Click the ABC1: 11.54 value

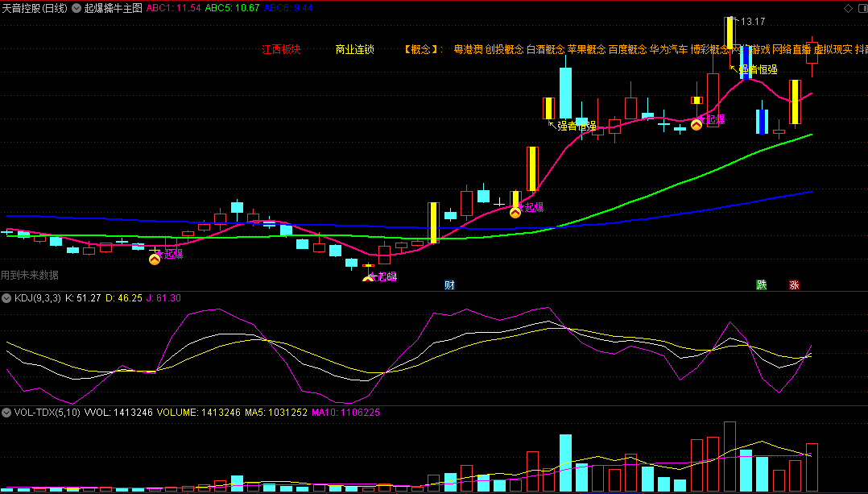(x=173, y=8)
